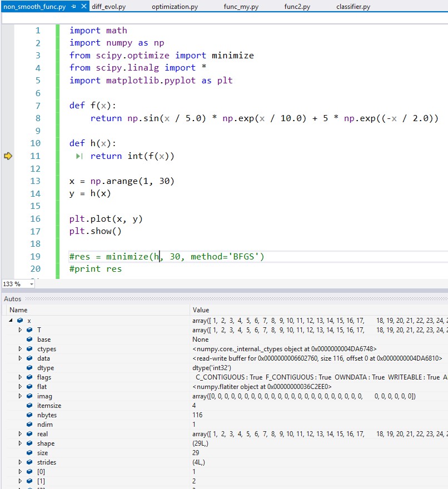Click the 'y = h(x)' code line

90,193
